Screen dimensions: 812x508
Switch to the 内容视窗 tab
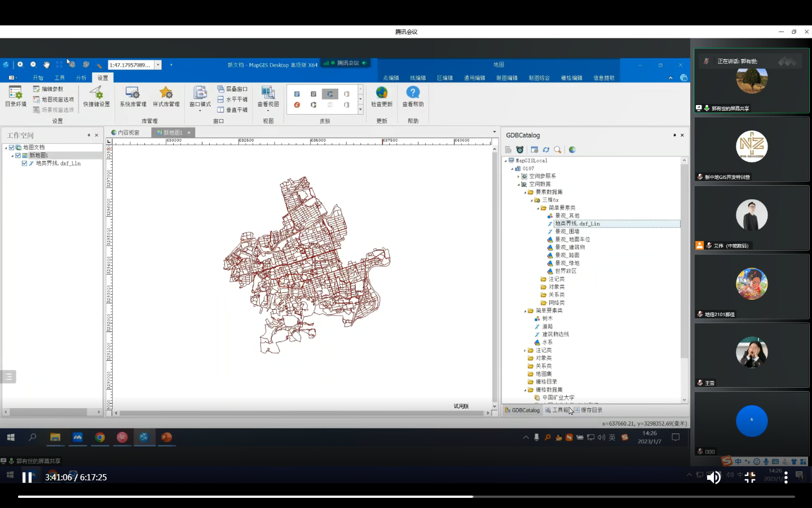coord(126,133)
